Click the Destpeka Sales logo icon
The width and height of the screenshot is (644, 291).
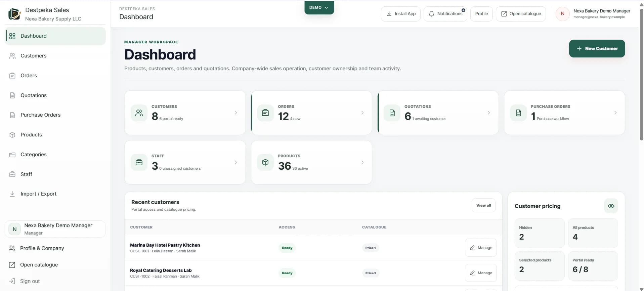pyautogui.click(x=14, y=14)
